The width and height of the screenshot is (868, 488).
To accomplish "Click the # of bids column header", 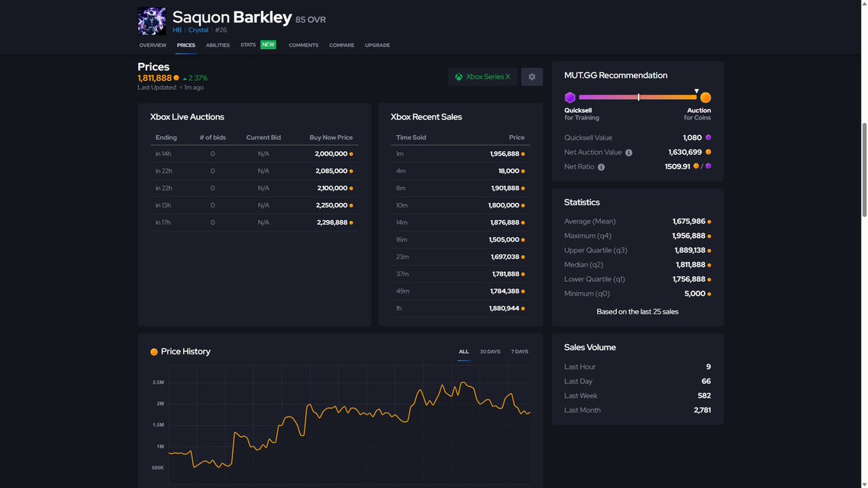I will pos(213,137).
